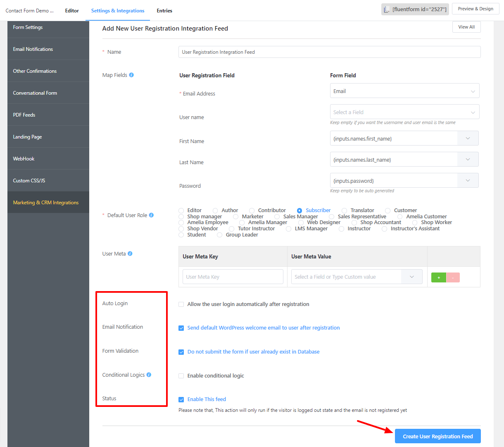
Task: Uncheck Do not submit if user exists
Action: (x=181, y=352)
